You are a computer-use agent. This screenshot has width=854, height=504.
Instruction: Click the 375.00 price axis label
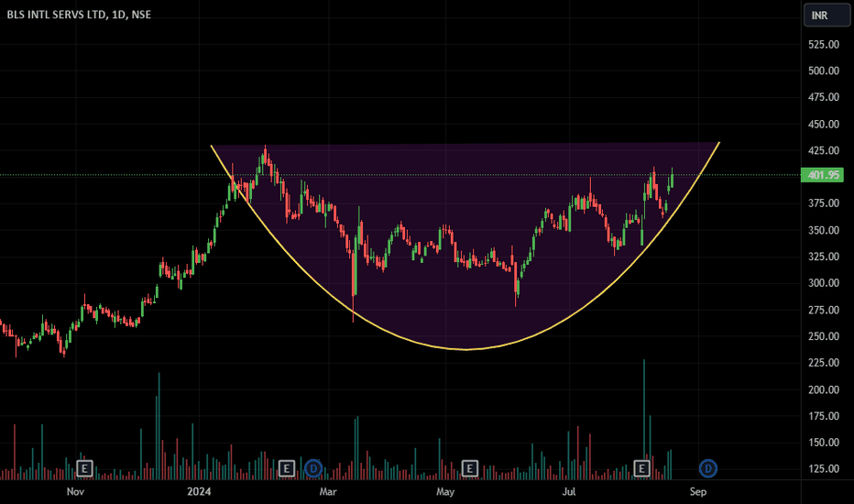click(x=824, y=203)
